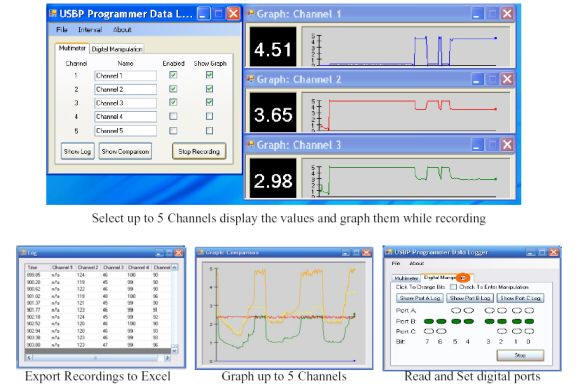
Task: Toggle Port C bit 7 indicator
Action: pos(429,331)
